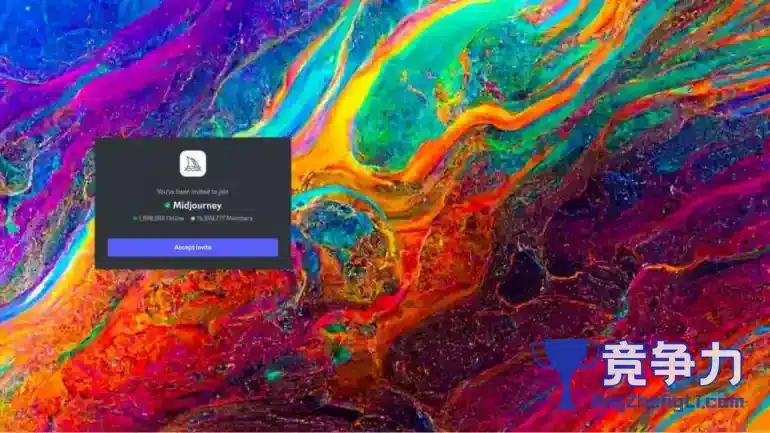The height and width of the screenshot is (433, 770).
Task: Click the invite card's empty top-left corner
Action: pyautogui.click(x=110, y=150)
